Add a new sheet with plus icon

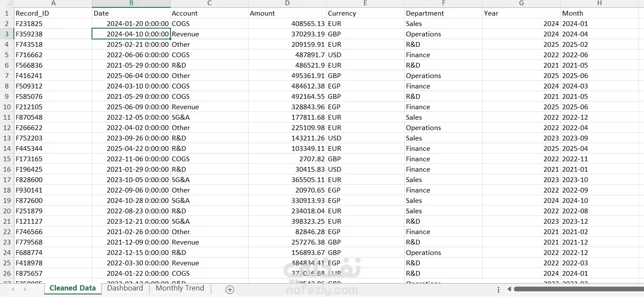[230, 290]
